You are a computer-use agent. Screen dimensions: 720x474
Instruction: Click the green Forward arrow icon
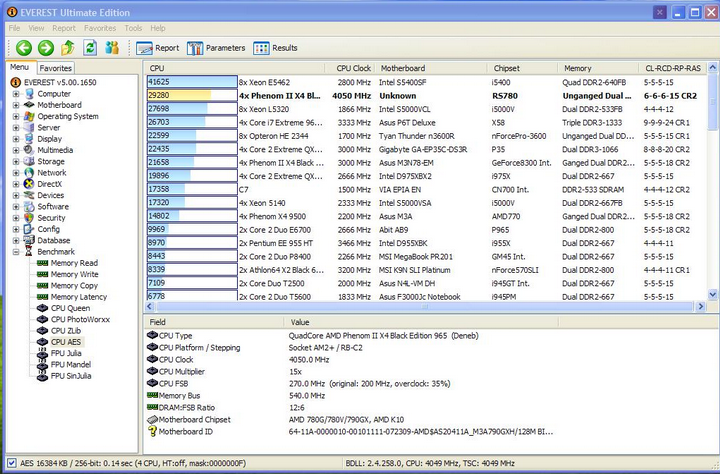click(x=45, y=47)
